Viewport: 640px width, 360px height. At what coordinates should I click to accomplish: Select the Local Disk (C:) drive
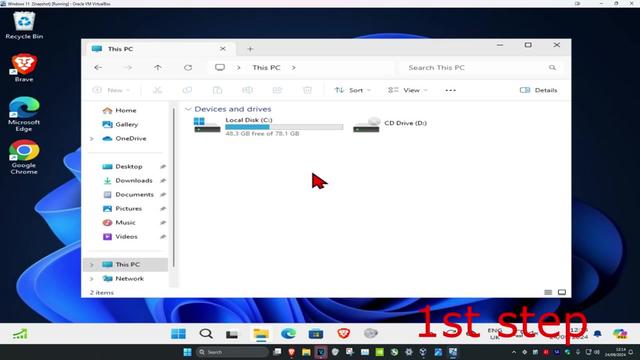point(268,126)
